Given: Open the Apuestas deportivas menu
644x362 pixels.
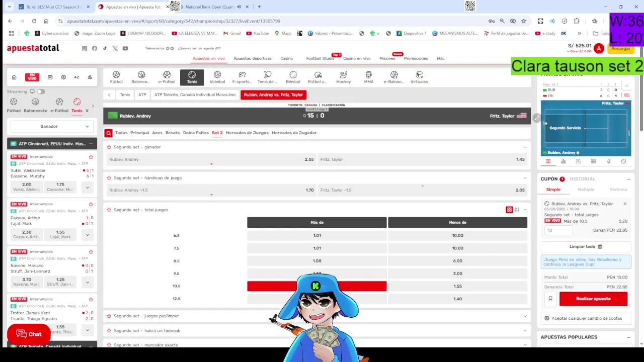Looking at the screenshot, I should pos(253,58).
